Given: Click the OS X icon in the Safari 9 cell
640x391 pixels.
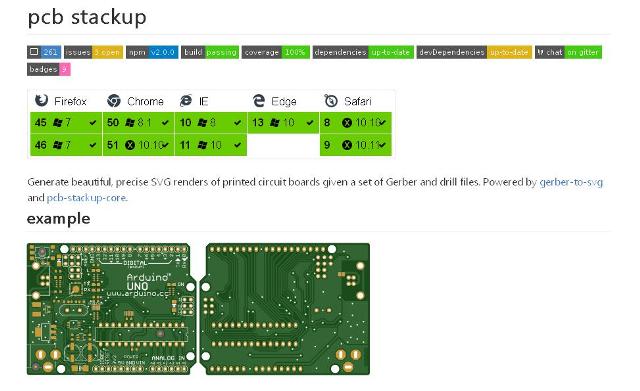Looking at the screenshot, I should click(x=347, y=145).
